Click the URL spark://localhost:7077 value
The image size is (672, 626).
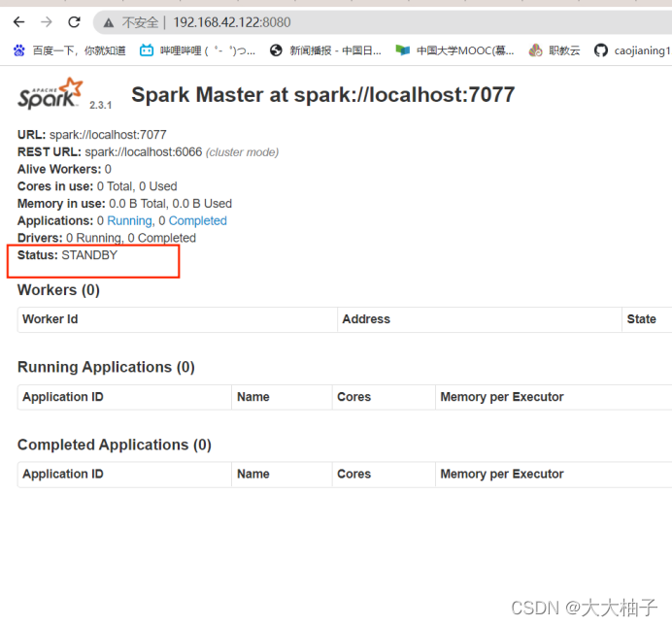pos(108,135)
